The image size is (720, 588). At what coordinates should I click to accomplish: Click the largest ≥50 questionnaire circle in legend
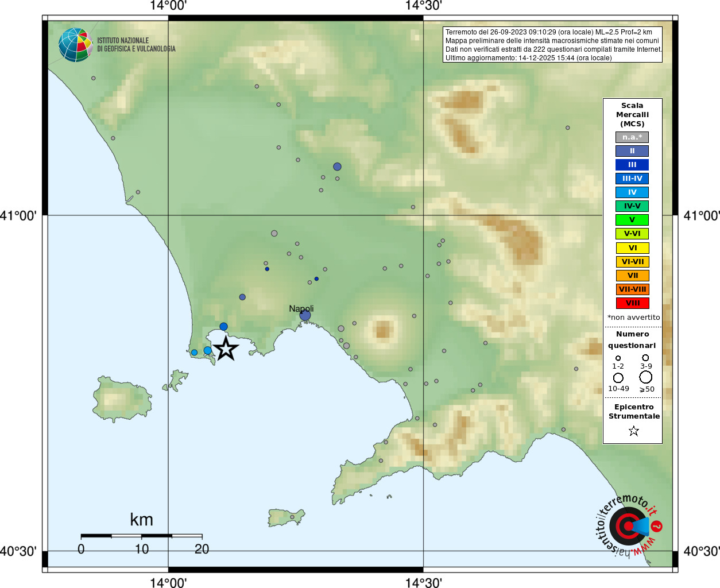[646, 377]
